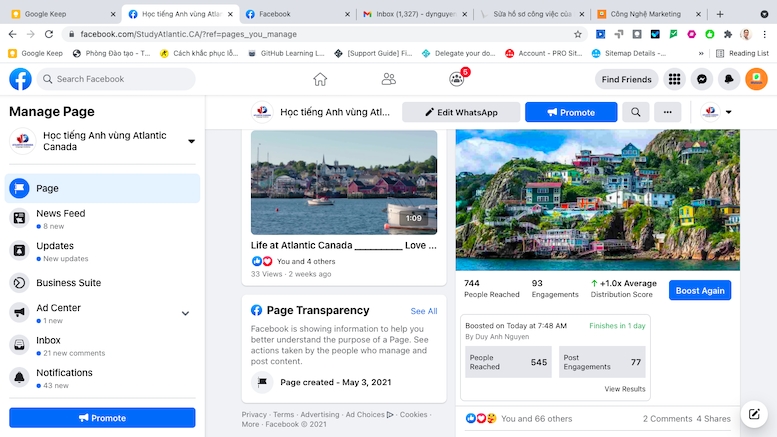Image resolution: width=777 pixels, height=437 pixels.
Task: Click the compose new message pencil icon
Action: point(754,414)
